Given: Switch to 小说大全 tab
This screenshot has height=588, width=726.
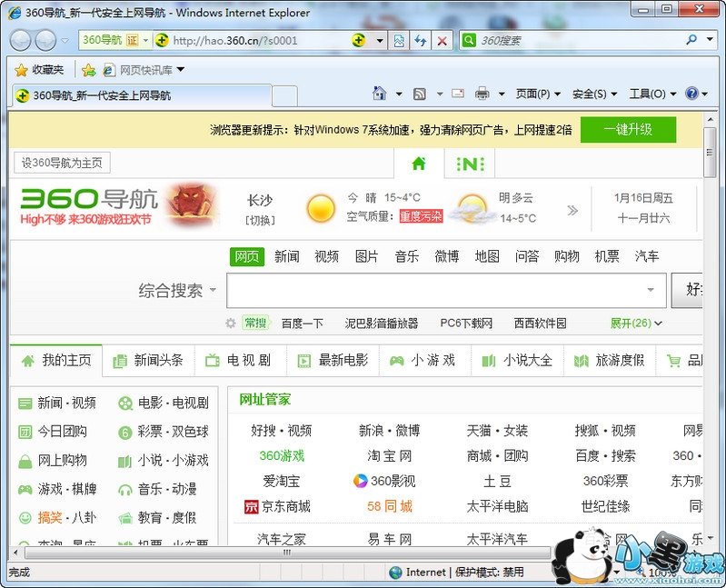Looking at the screenshot, I should 517,360.
